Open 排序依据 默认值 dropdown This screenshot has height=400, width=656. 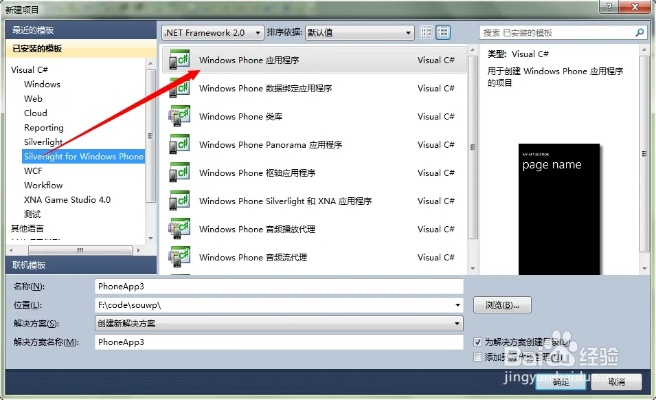pyautogui.click(x=359, y=33)
